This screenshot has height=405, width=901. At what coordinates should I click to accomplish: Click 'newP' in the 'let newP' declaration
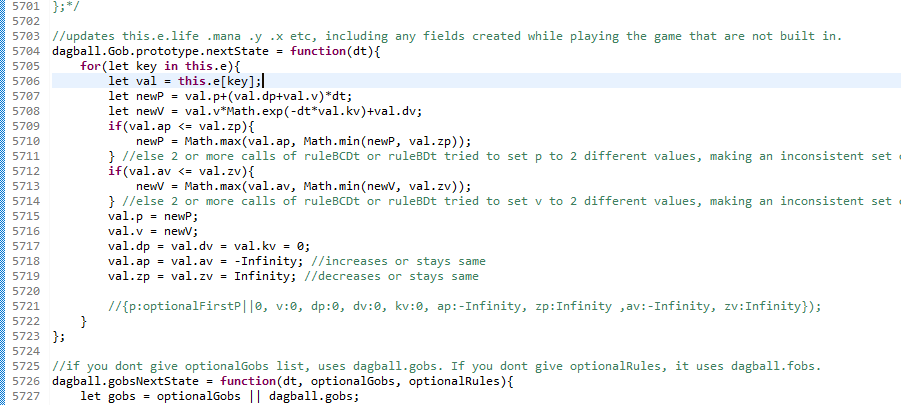[150, 96]
